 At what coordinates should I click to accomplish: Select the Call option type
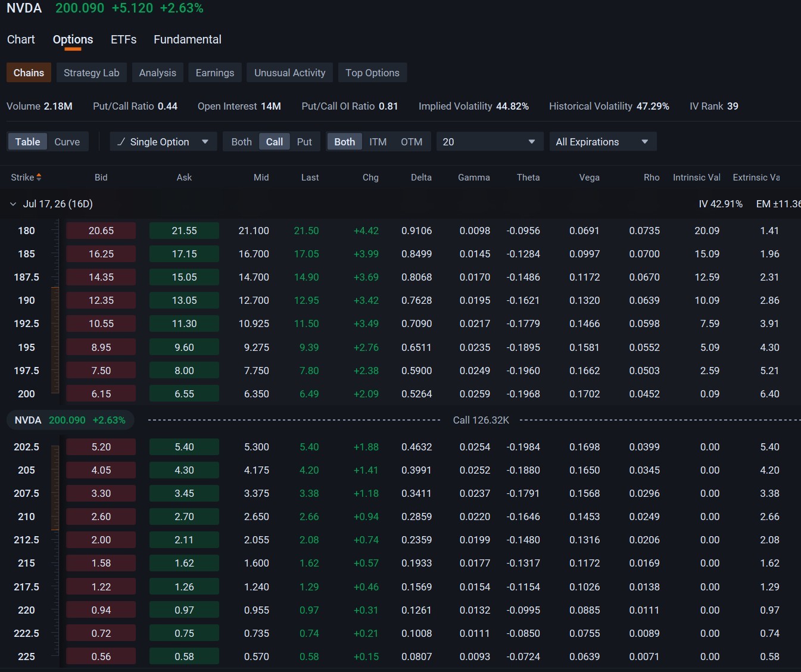275,142
